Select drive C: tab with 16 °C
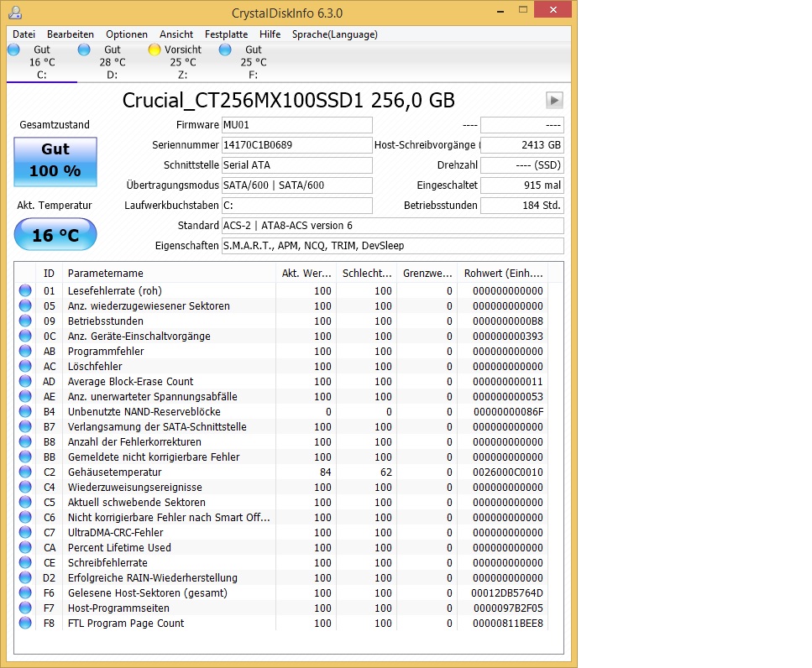This screenshot has height=668, width=812. click(42, 62)
